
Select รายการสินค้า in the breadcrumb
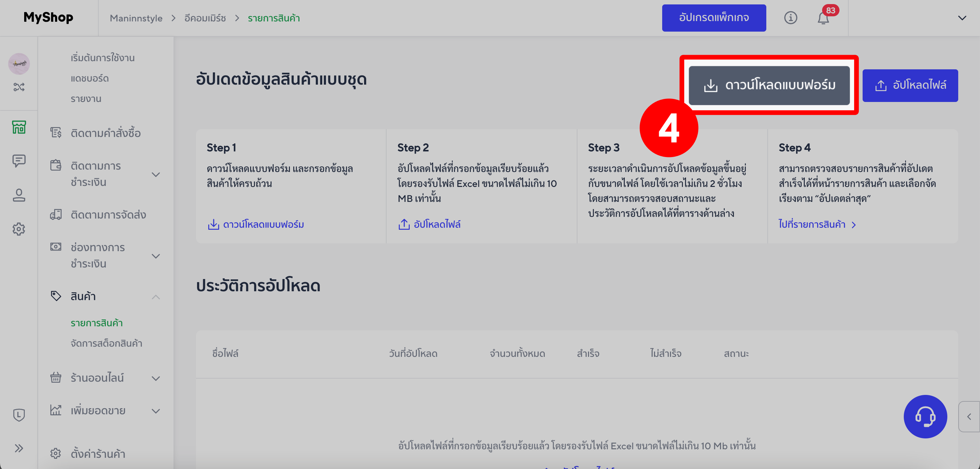coord(274,18)
